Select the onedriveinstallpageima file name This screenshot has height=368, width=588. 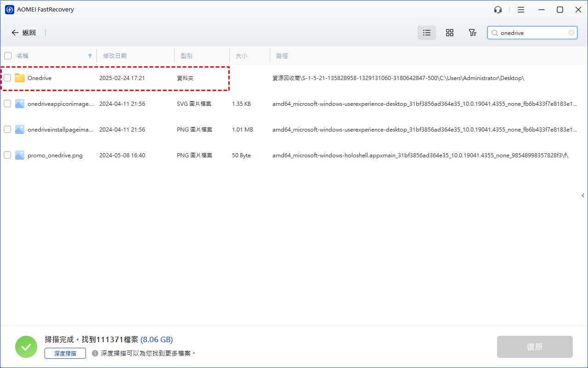pos(60,130)
